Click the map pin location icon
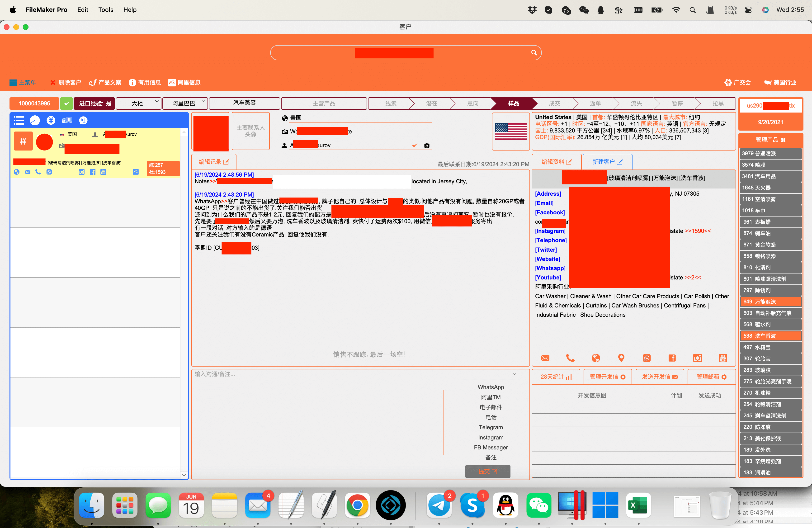The image size is (812, 528). click(621, 358)
